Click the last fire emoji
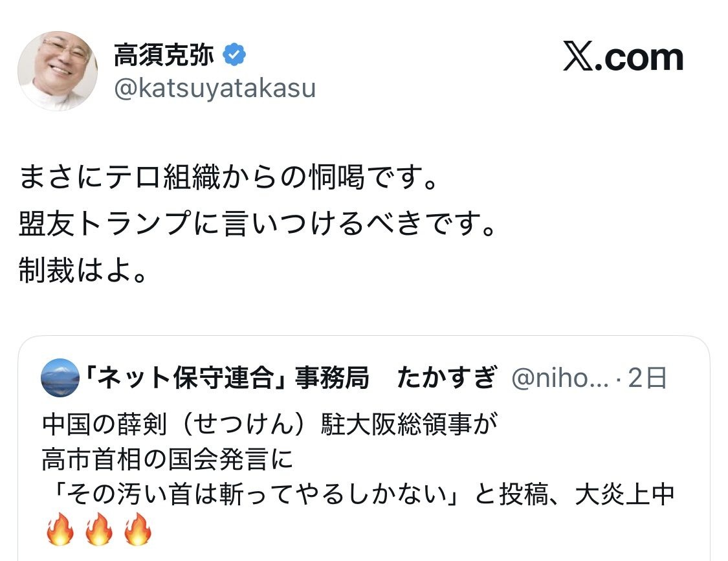Image resolution: width=728 pixels, height=561 pixels. pyautogui.click(x=137, y=531)
